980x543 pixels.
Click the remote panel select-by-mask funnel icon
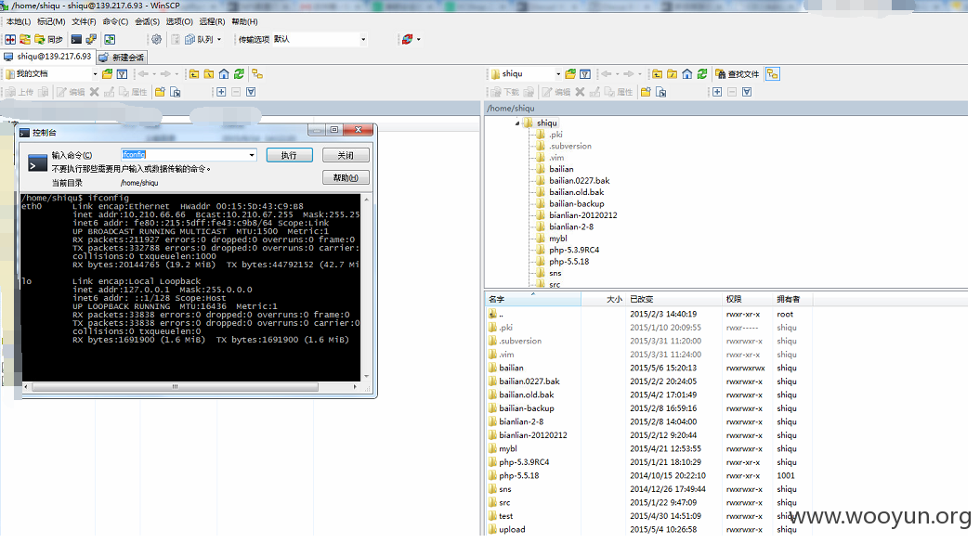pos(747,92)
